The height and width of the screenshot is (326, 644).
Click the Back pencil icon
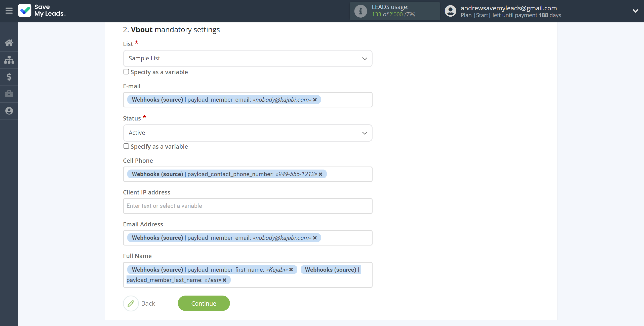tap(131, 303)
